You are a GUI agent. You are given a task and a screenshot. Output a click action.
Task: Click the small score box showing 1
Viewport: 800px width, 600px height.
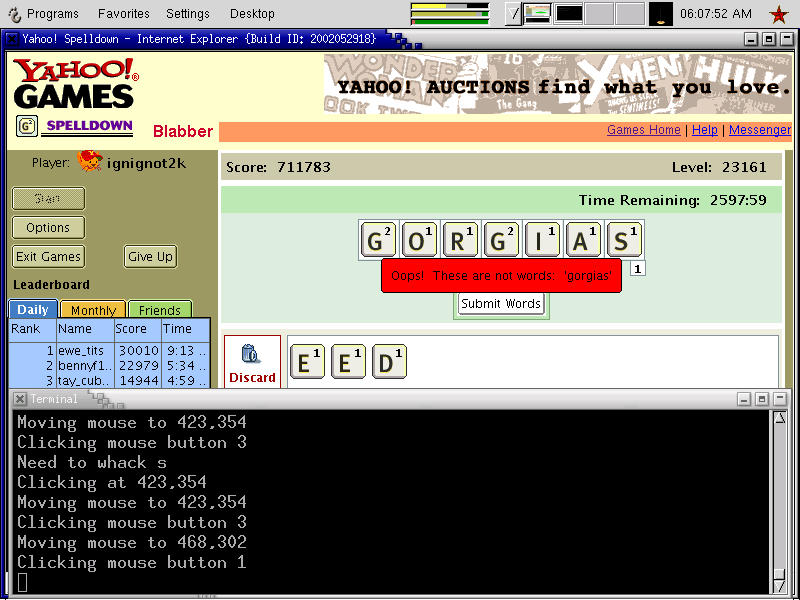click(x=638, y=268)
